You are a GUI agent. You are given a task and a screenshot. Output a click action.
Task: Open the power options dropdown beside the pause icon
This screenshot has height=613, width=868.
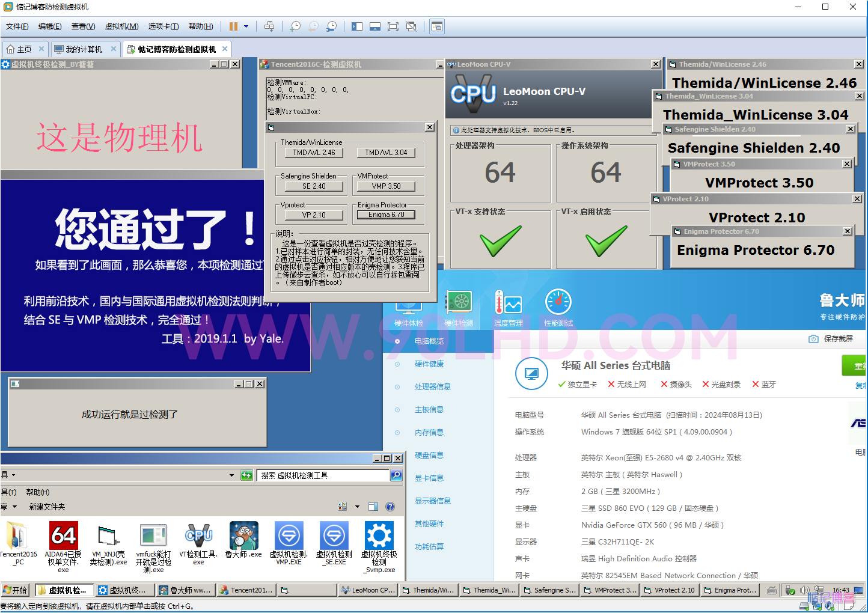(x=246, y=26)
